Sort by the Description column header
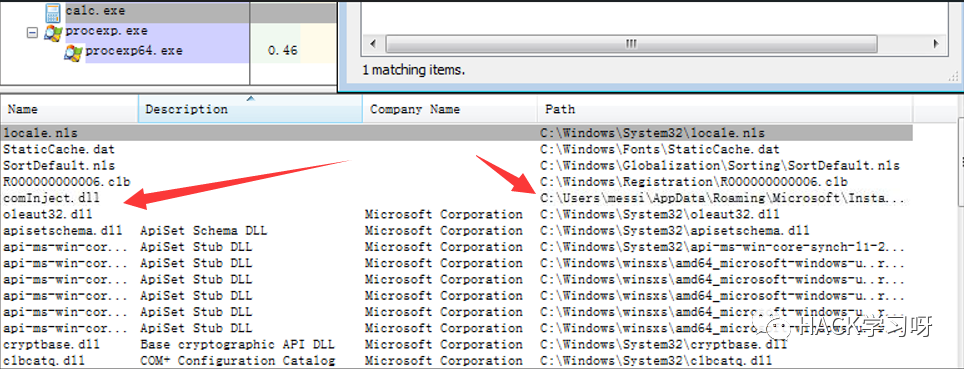This screenshot has height=369, width=964. point(251,109)
